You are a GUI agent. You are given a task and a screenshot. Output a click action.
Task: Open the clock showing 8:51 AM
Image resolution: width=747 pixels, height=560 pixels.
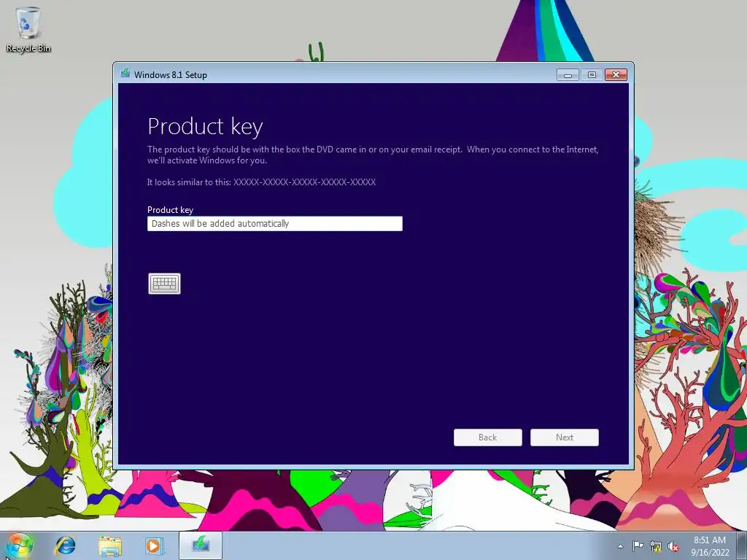coord(710,546)
